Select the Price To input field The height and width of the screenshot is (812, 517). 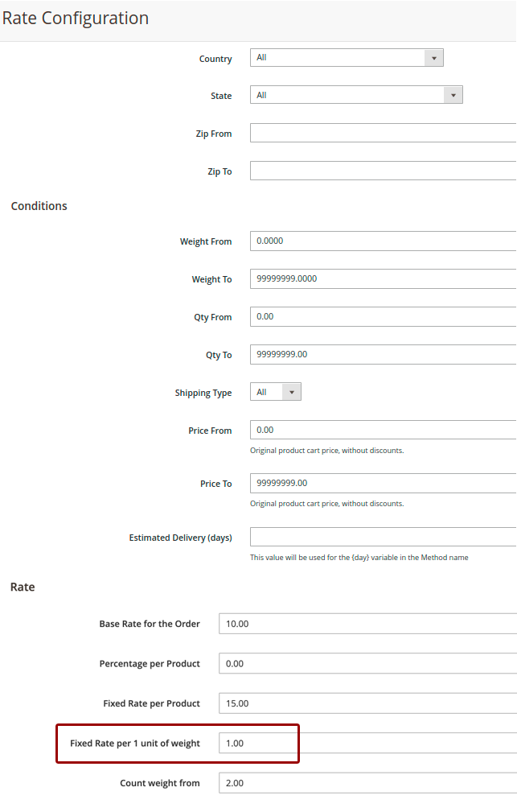click(x=383, y=484)
